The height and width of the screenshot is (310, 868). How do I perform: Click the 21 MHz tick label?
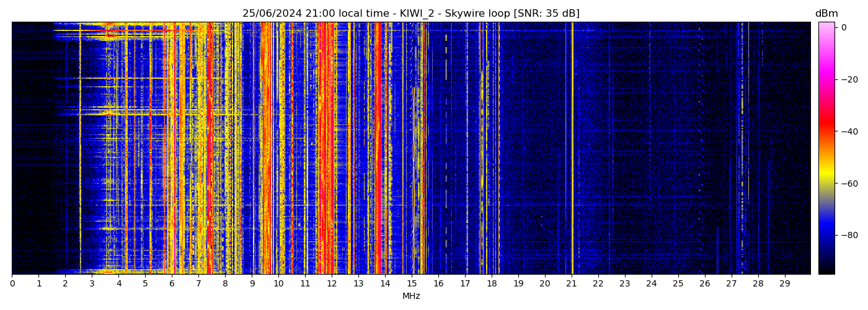[571, 284]
